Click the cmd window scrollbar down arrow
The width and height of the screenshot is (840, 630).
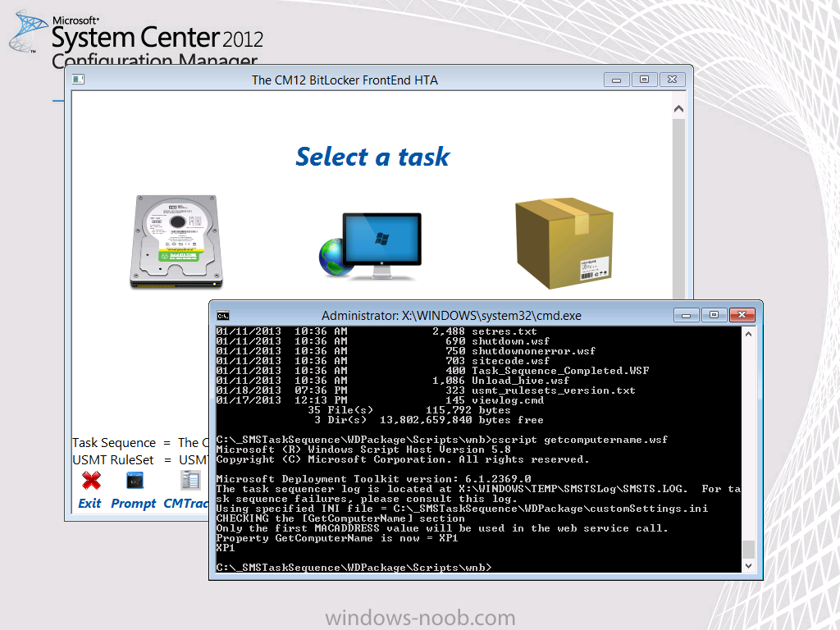tap(748, 566)
